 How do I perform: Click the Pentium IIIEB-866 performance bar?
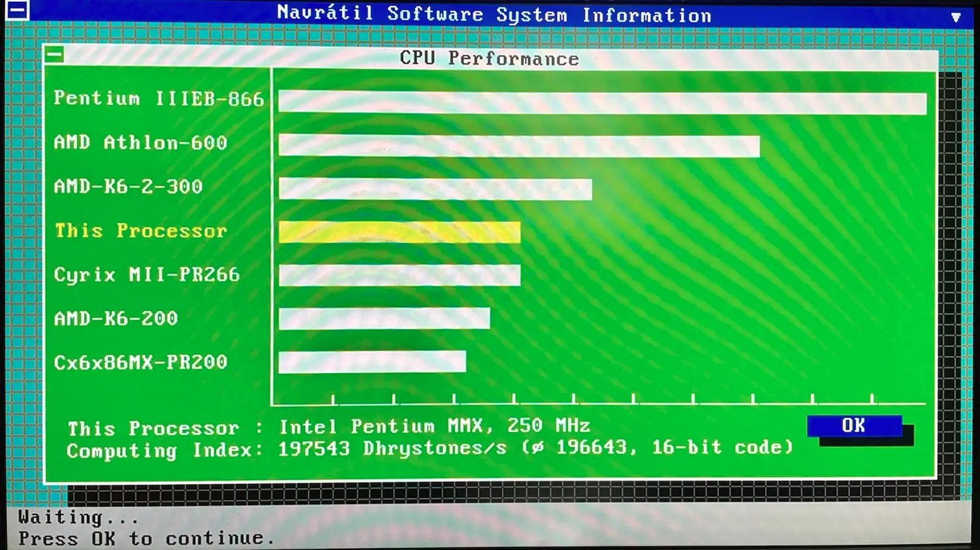(602, 102)
